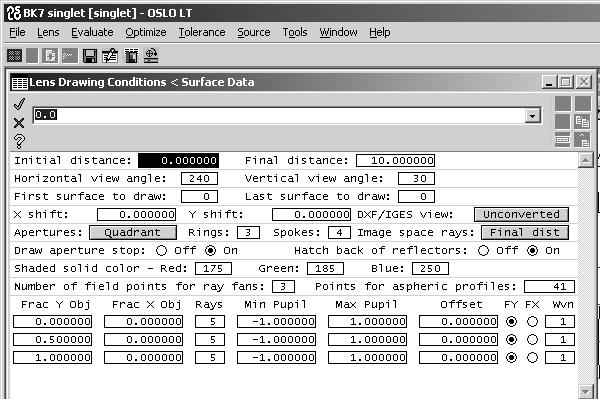Open the surface data editor pencil icon
Screen dimensions: 600x399
[x=110, y=56]
